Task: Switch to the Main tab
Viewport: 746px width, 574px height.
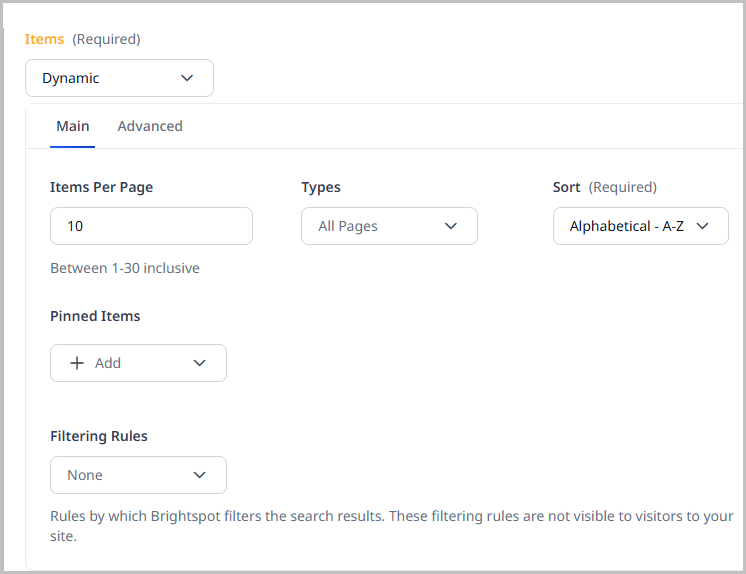Action: tap(72, 126)
